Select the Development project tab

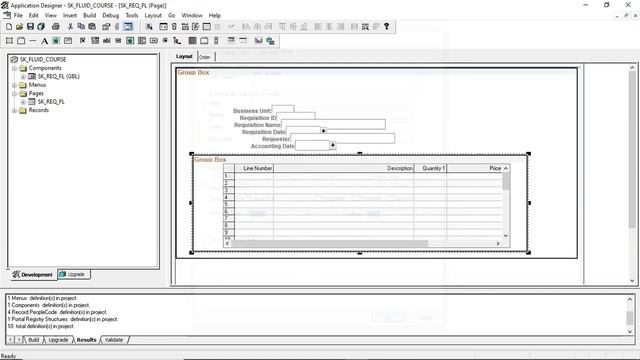point(33,275)
